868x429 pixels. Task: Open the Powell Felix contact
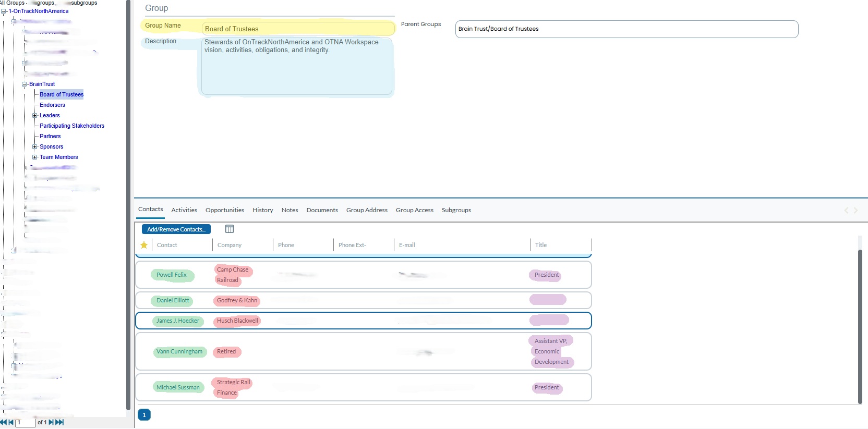[x=171, y=275]
